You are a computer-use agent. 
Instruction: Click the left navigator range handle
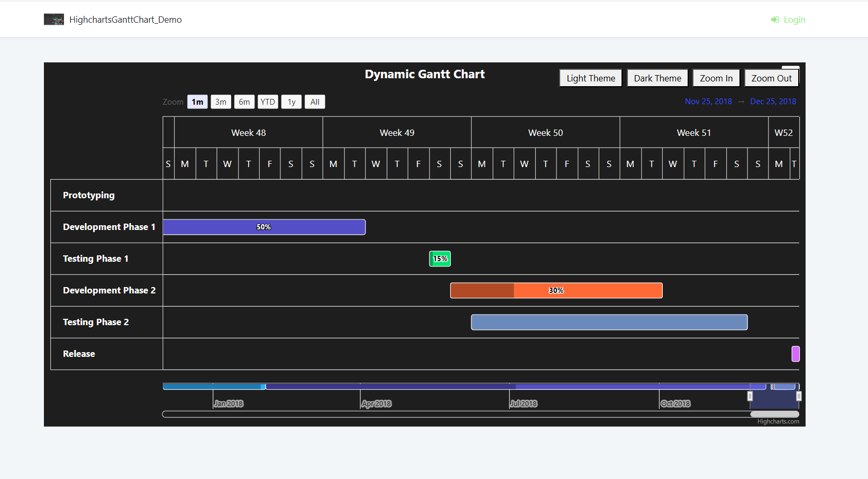click(750, 395)
